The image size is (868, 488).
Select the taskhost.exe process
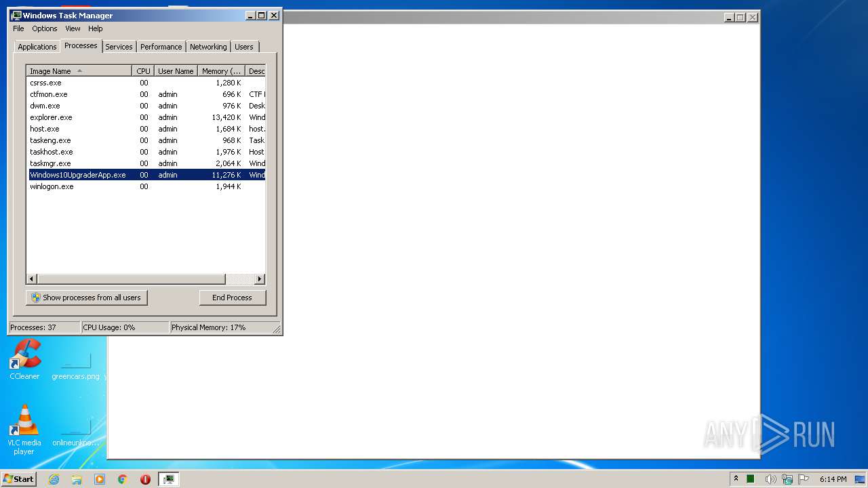tap(146, 152)
